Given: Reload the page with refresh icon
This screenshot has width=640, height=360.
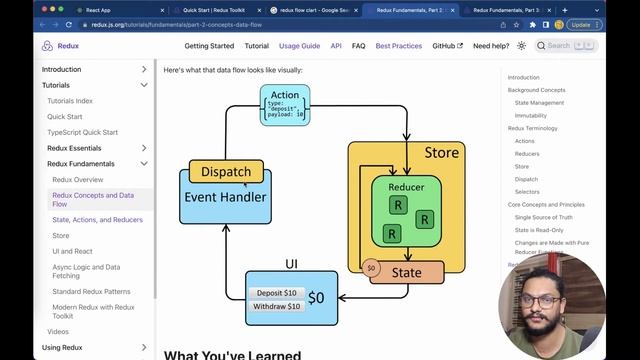Looking at the screenshot, I should click(x=69, y=25).
